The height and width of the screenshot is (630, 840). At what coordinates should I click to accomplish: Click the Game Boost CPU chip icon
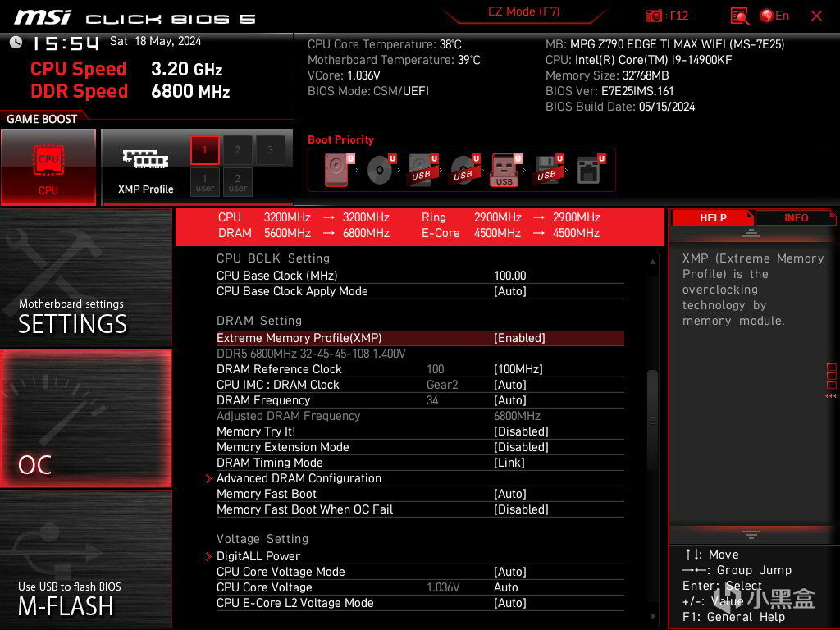[x=48, y=160]
